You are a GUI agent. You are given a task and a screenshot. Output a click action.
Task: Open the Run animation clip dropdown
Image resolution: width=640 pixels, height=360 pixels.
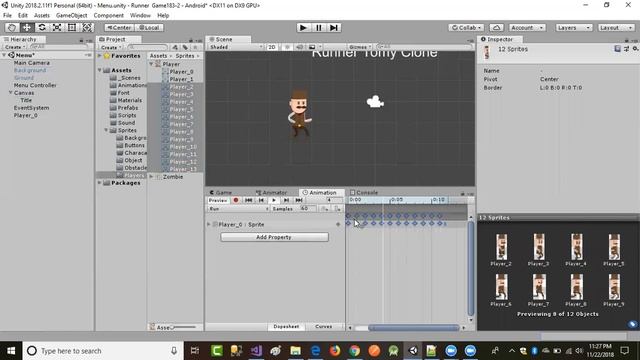coord(238,209)
